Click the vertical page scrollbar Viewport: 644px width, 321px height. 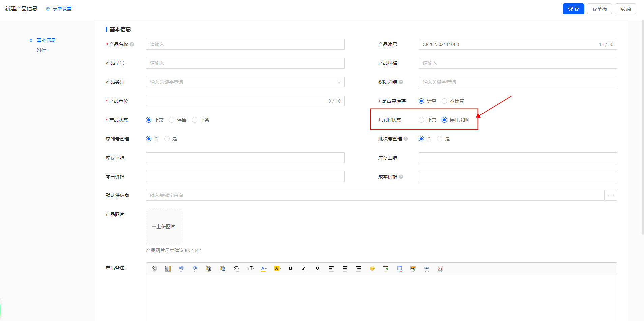642,127
